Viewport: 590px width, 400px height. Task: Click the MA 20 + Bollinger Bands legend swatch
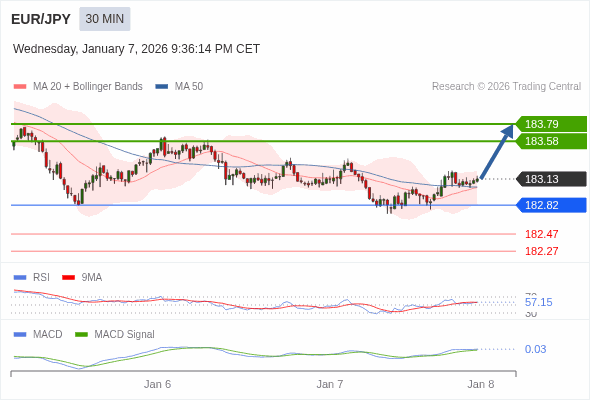click(20, 87)
